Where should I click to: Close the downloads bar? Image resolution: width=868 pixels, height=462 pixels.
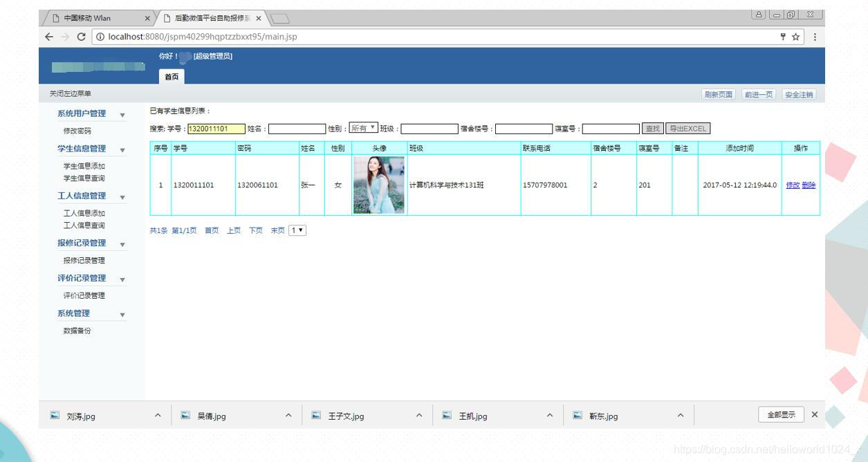(x=814, y=414)
